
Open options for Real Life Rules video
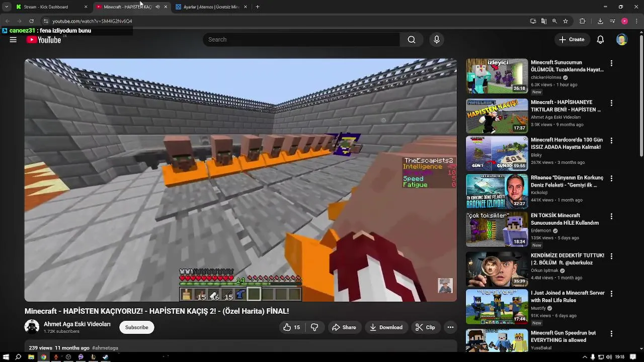[611, 294]
